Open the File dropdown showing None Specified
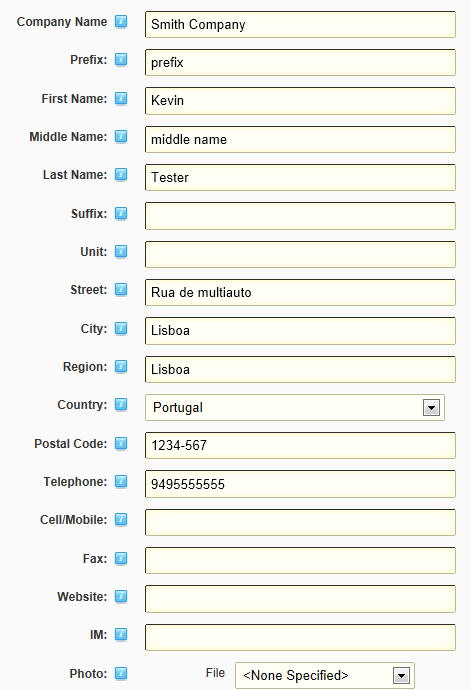471x690 pixels. click(x=325, y=675)
